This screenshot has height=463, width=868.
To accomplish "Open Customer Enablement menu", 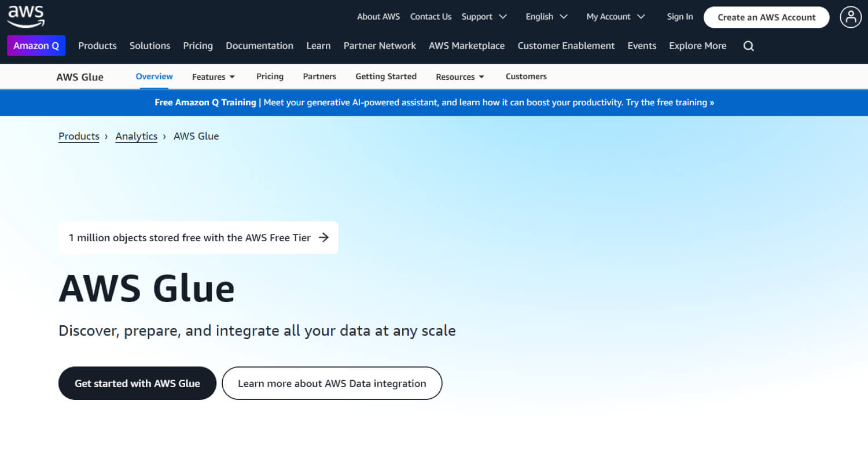I will coord(566,46).
